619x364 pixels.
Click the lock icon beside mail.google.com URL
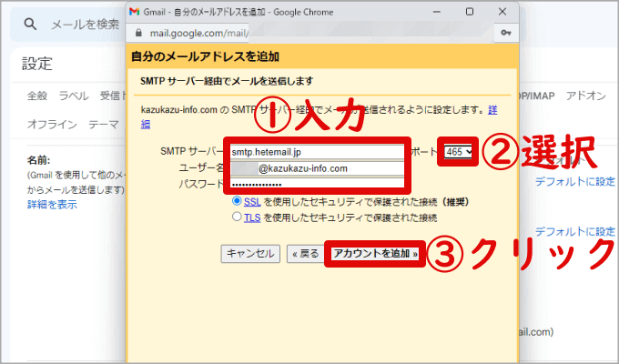pos(138,33)
